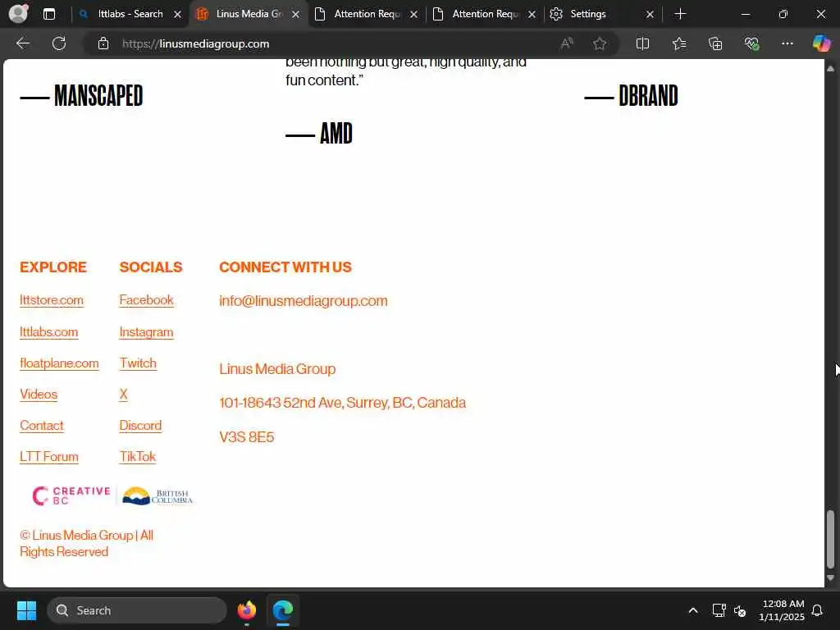Close the second Attention Required tab
The image size is (840, 630).
(x=532, y=15)
